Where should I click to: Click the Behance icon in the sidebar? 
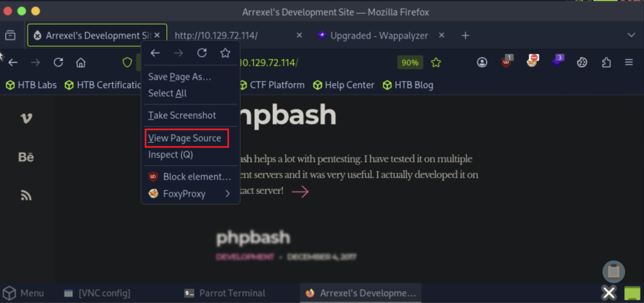26,157
